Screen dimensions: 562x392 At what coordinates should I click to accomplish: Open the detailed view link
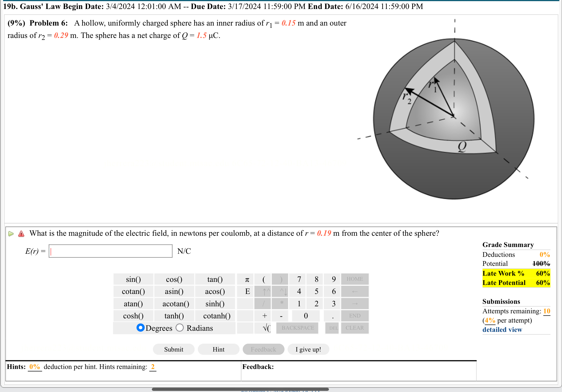[502, 329]
